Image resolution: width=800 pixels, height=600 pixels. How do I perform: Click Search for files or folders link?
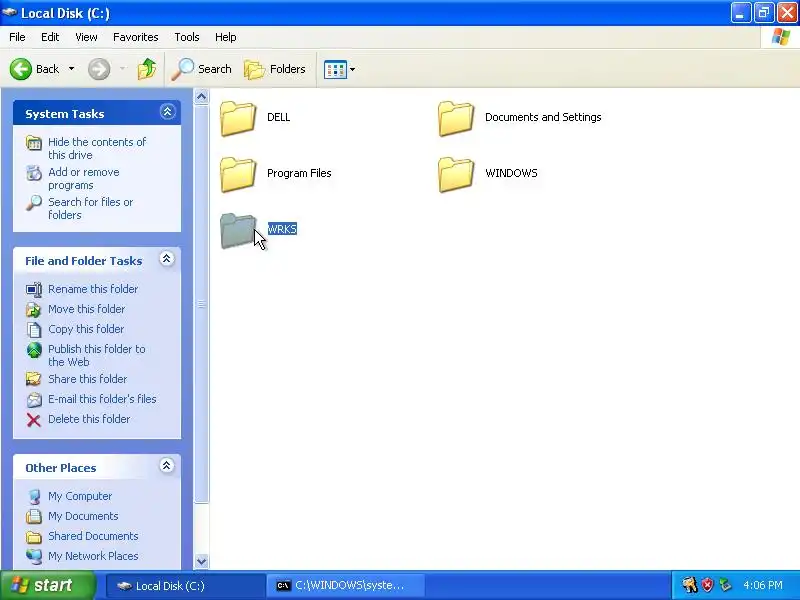pos(91,209)
